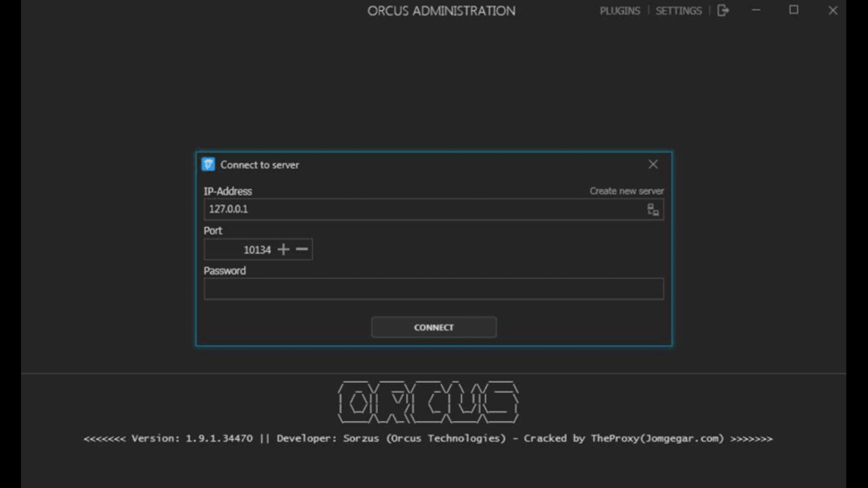Click the Password label
Screen dimensions: 868x488
pos(225,270)
